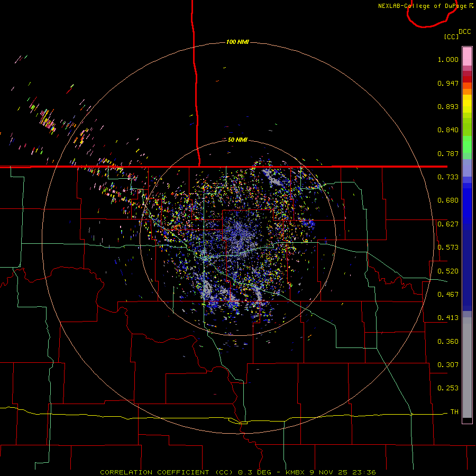Click the 1.000 scale value

coord(448,59)
